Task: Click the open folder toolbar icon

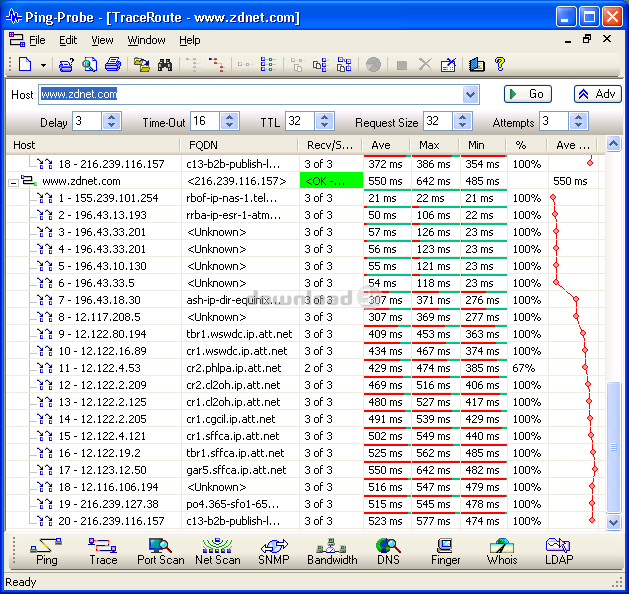Action: pos(142,65)
